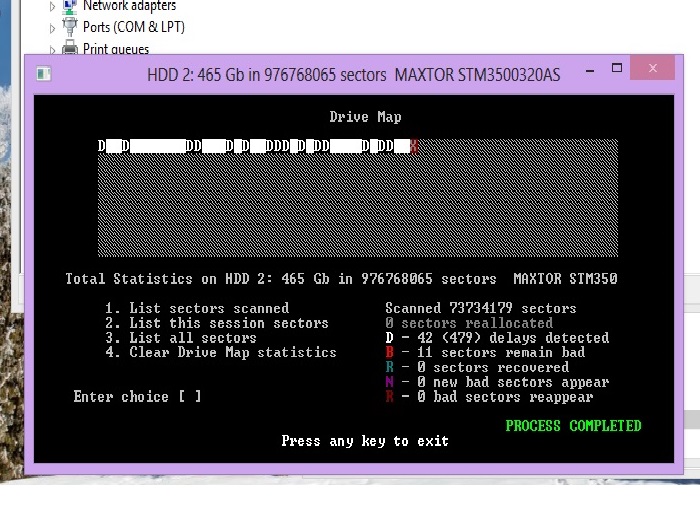Click the window title HDD 2: 465 Gb text
The width and height of the screenshot is (700, 518).
354,75
